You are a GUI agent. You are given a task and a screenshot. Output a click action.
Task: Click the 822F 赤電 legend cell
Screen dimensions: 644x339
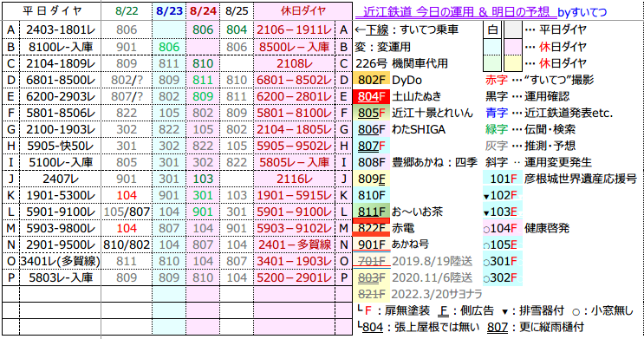371,228
